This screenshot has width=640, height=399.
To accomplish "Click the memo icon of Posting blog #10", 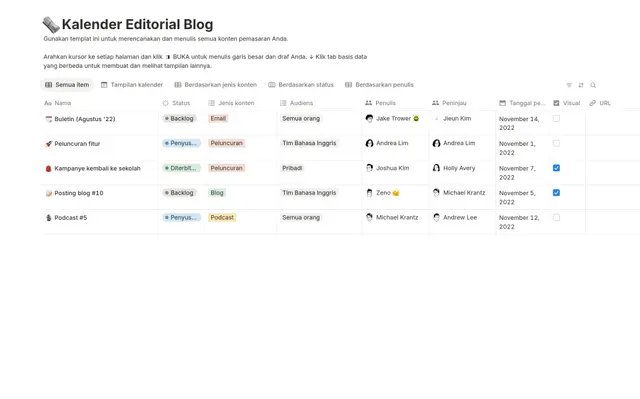I will pyautogui.click(x=49, y=193).
